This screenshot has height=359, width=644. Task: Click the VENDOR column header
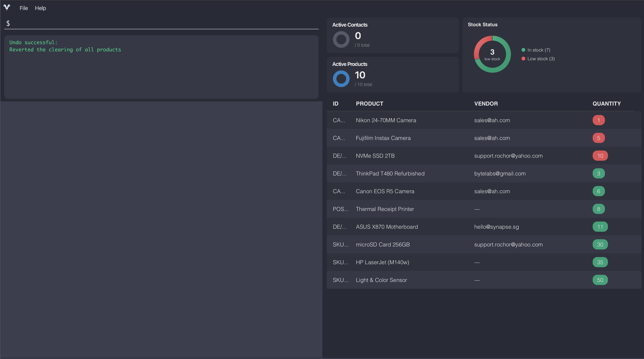pos(486,103)
